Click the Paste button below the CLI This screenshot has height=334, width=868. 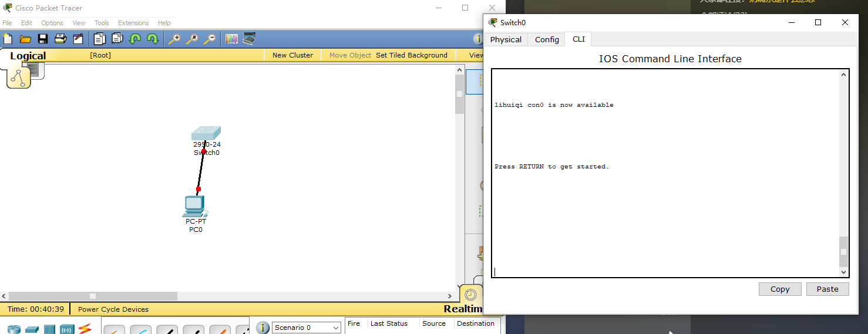point(827,289)
